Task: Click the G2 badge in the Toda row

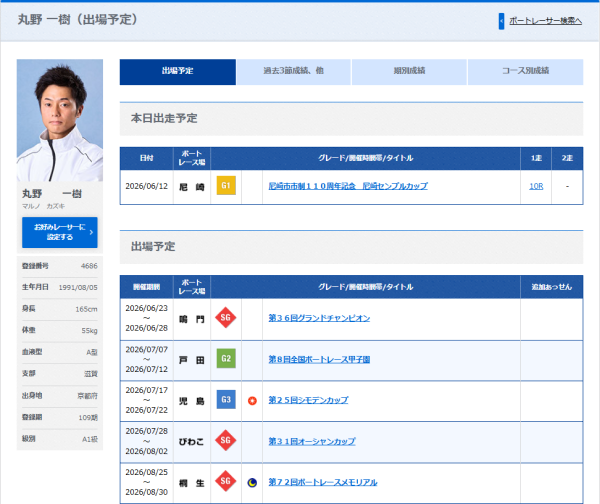Action: (226, 359)
